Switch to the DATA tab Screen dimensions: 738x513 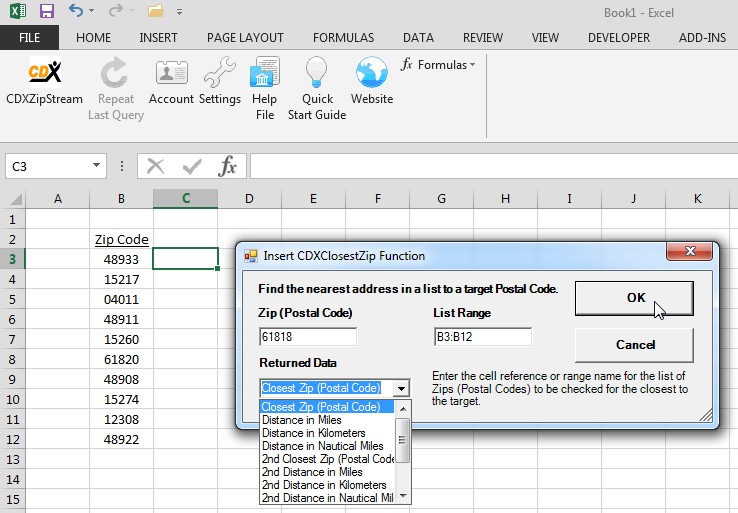418,38
